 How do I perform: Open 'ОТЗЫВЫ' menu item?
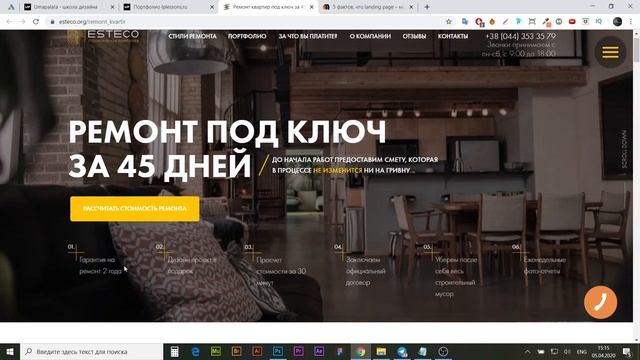[414, 36]
